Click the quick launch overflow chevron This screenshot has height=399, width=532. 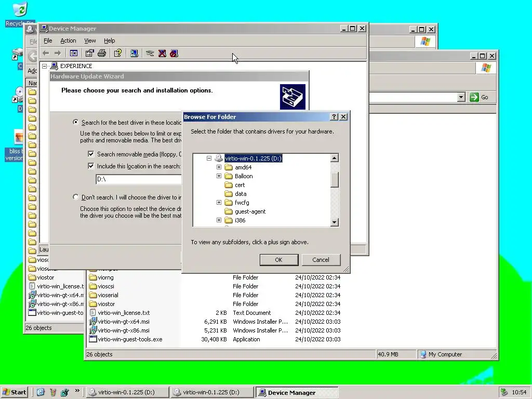(77, 391)
